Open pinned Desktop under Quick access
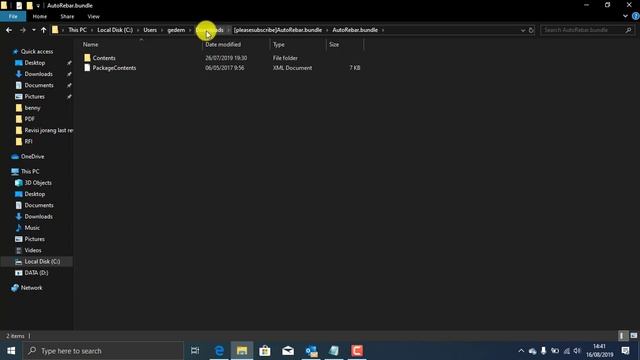 click(x=35, y=63)
